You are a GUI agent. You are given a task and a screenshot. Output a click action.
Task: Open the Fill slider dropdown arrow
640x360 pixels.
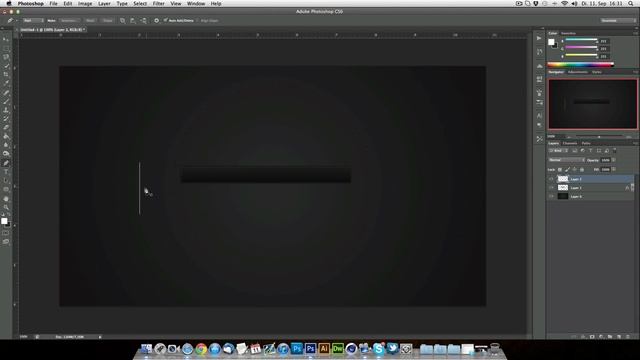click(613, 169)
